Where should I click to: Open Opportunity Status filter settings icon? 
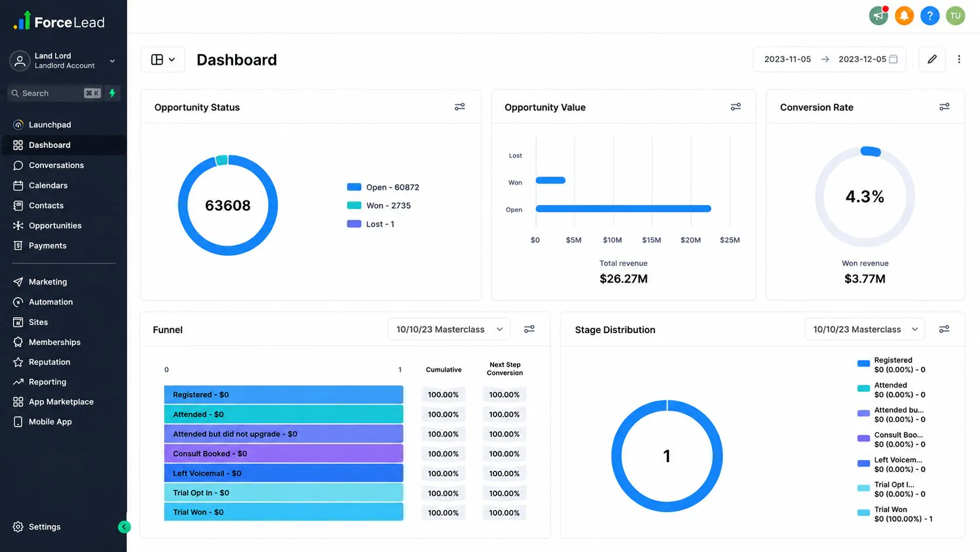click(460, 107)
